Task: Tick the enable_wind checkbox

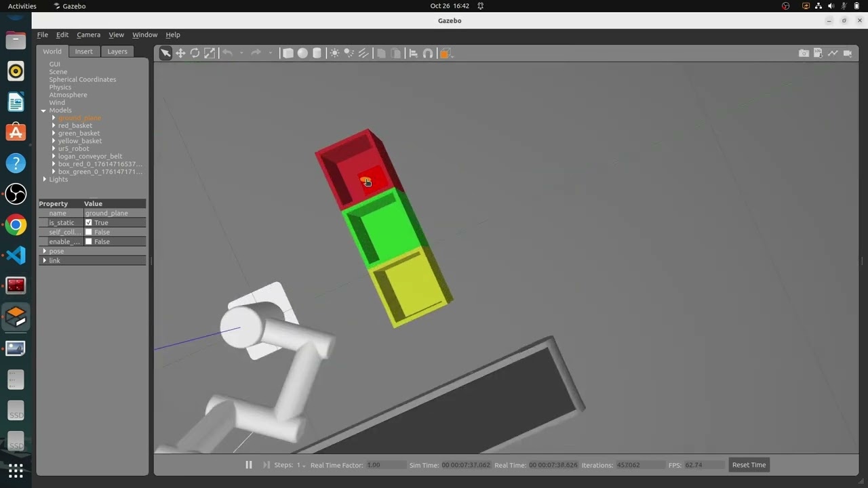Action: (x=89, y=241)
